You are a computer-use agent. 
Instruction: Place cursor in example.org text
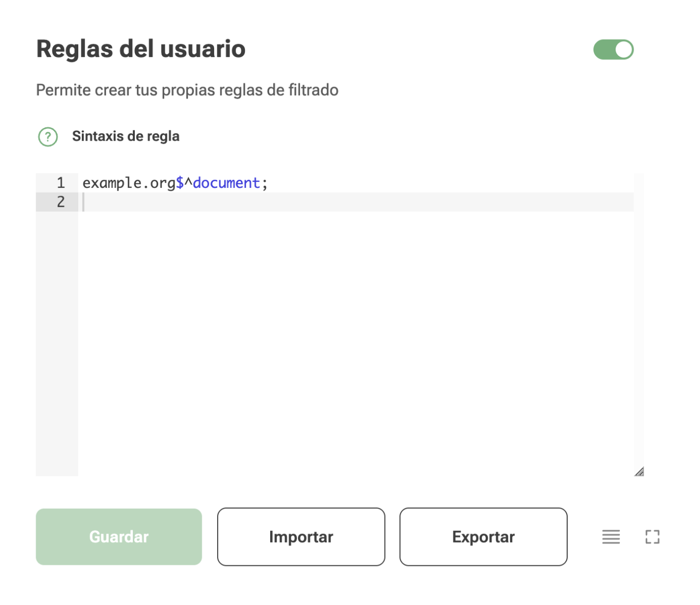click(x=129, y=183)
